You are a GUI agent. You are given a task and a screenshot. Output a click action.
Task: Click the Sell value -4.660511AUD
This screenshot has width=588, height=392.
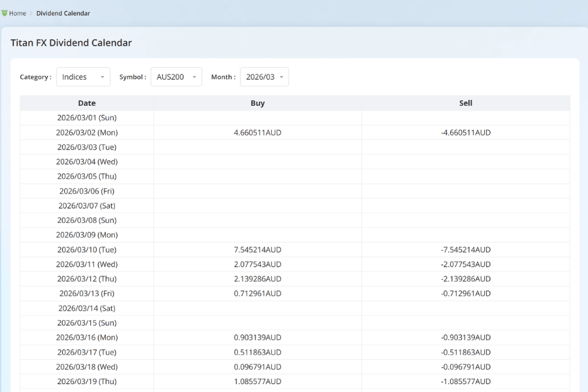point(466,133)
